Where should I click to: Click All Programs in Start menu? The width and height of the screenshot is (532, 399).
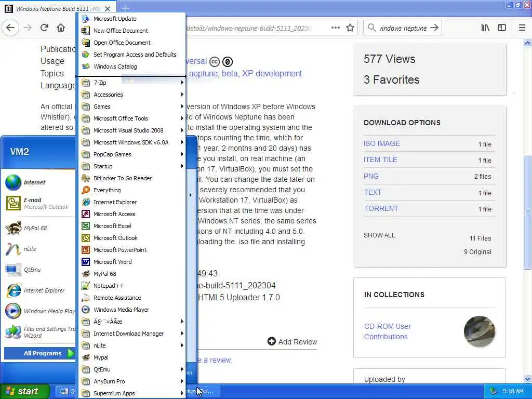(x=39, y=353)
